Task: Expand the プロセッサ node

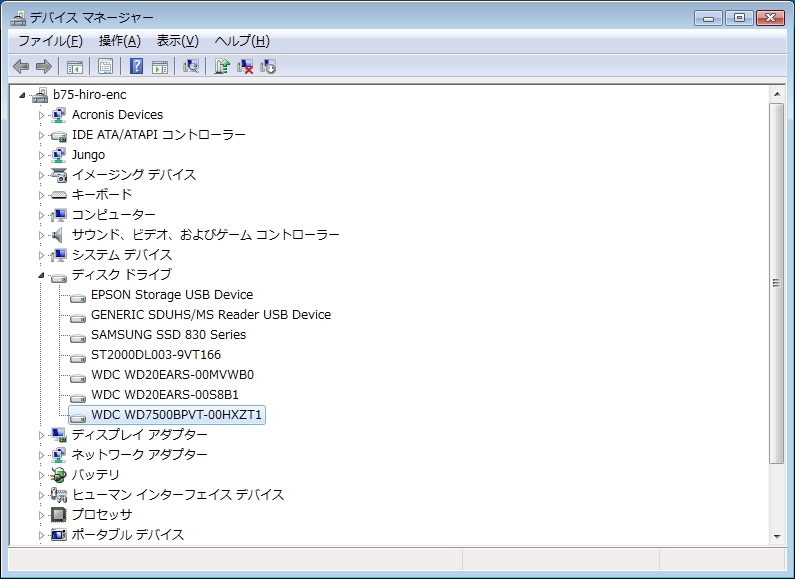Action: click(41, 515)
